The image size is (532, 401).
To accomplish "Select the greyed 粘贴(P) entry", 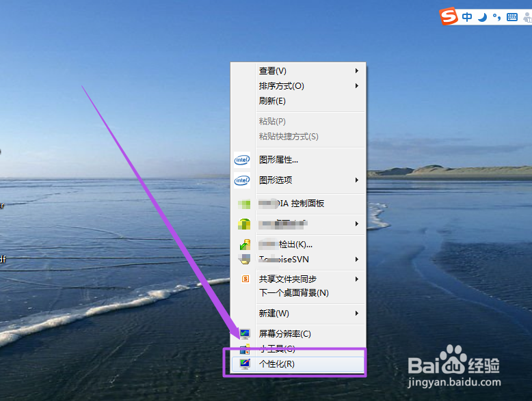I will (298, 122).
